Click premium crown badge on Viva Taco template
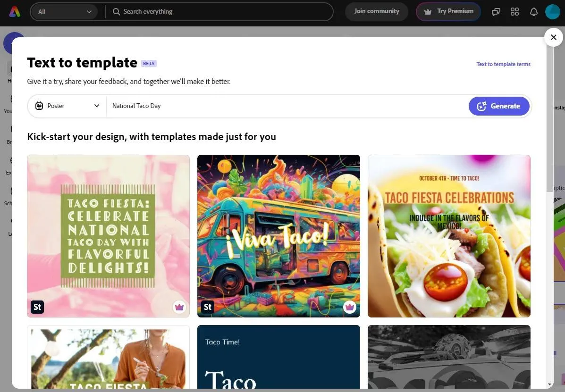The height and width of the screenshot is (392, 565). coord(349,307)
